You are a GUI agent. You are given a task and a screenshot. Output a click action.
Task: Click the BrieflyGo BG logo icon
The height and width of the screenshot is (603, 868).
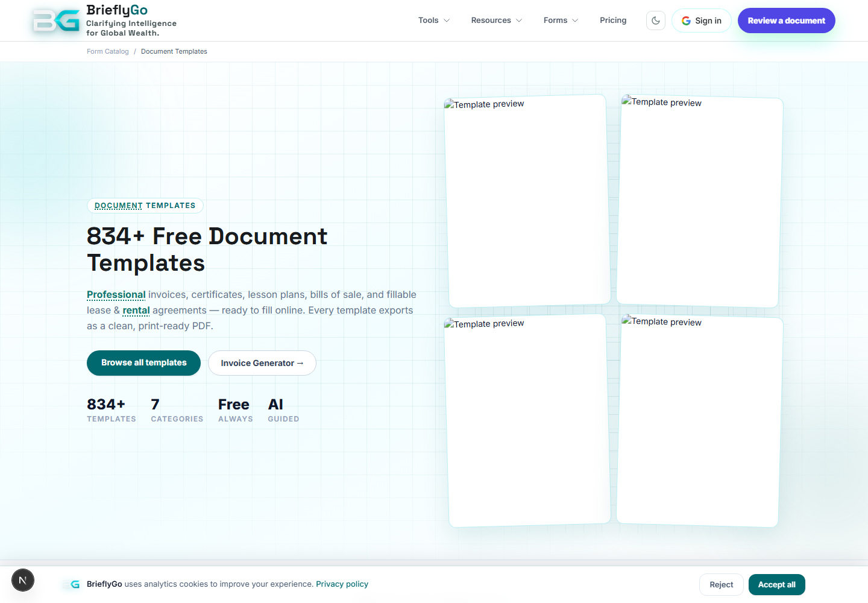click(x=56, y=21)
